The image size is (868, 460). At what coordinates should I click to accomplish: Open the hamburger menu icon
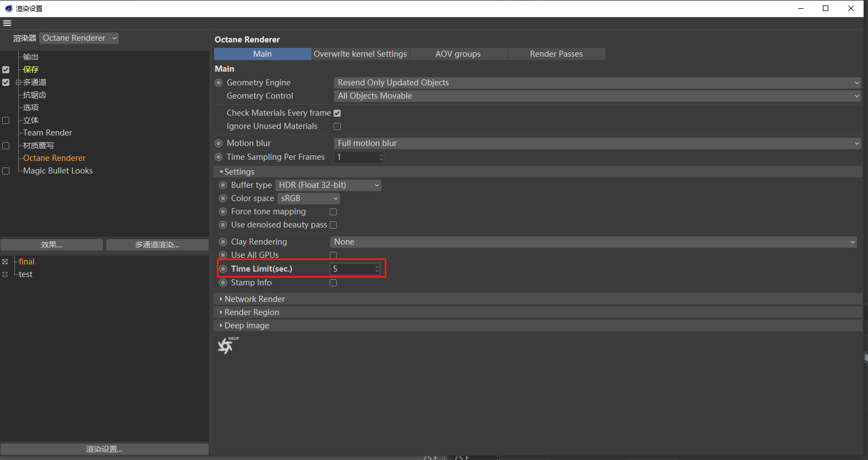(x=7, y=23)
